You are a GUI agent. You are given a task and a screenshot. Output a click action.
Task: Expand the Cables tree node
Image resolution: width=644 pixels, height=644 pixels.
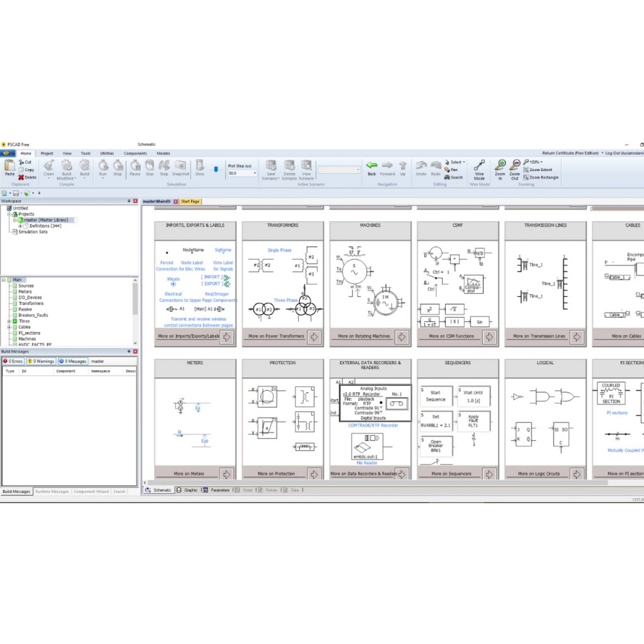coord(9,327)
